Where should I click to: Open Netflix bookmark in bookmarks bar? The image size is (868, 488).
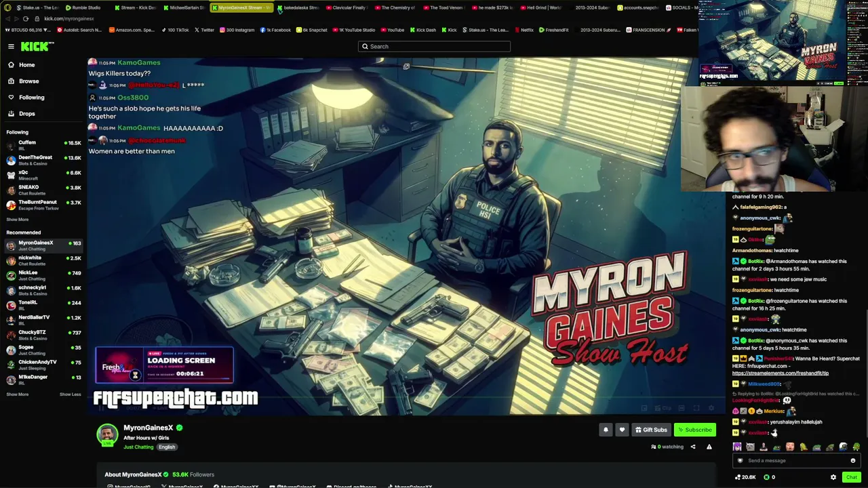524,30
